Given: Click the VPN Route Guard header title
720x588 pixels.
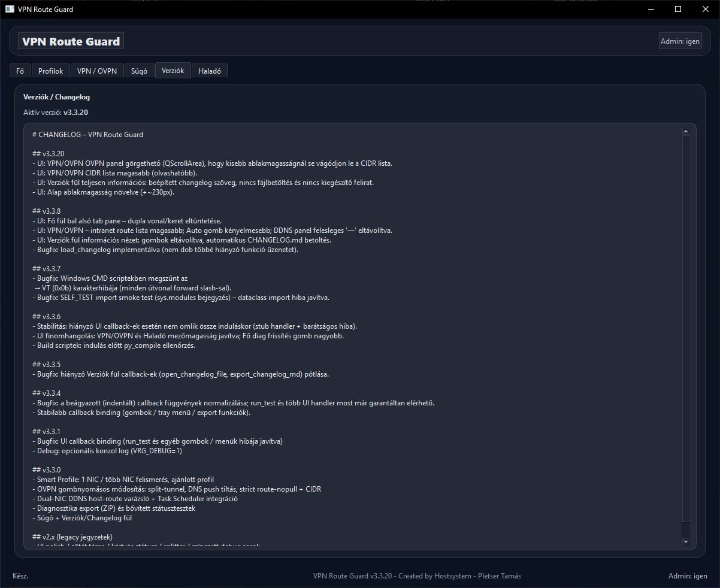Looking at the screenshot, I should point(71,41).
